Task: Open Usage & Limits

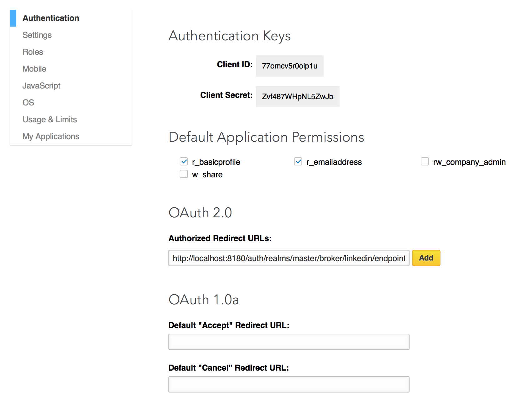Action: tap(50, 119)
